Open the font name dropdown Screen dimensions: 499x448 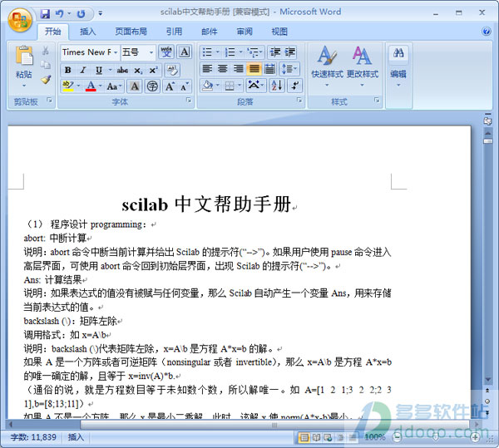tap(116, 52)
